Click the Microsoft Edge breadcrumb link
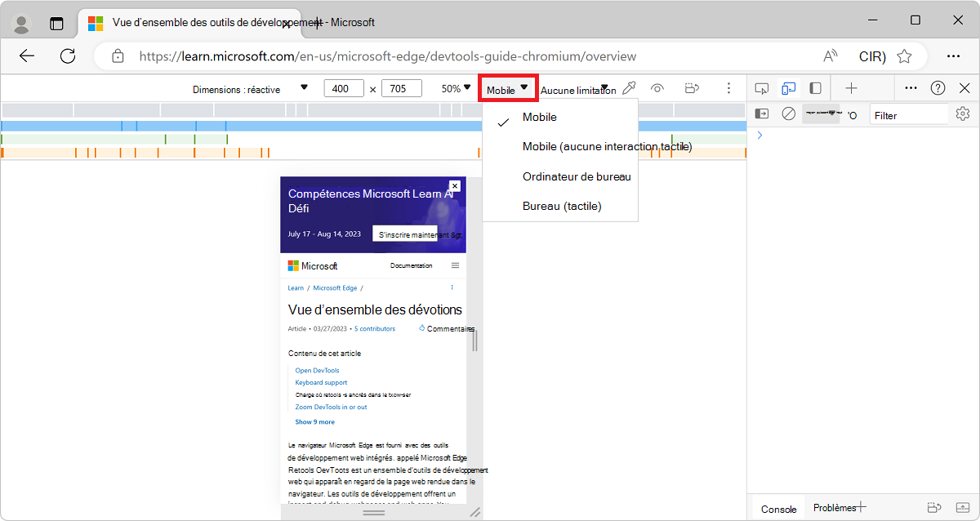This screenshot has width=980, height=521. pos(335,287)
